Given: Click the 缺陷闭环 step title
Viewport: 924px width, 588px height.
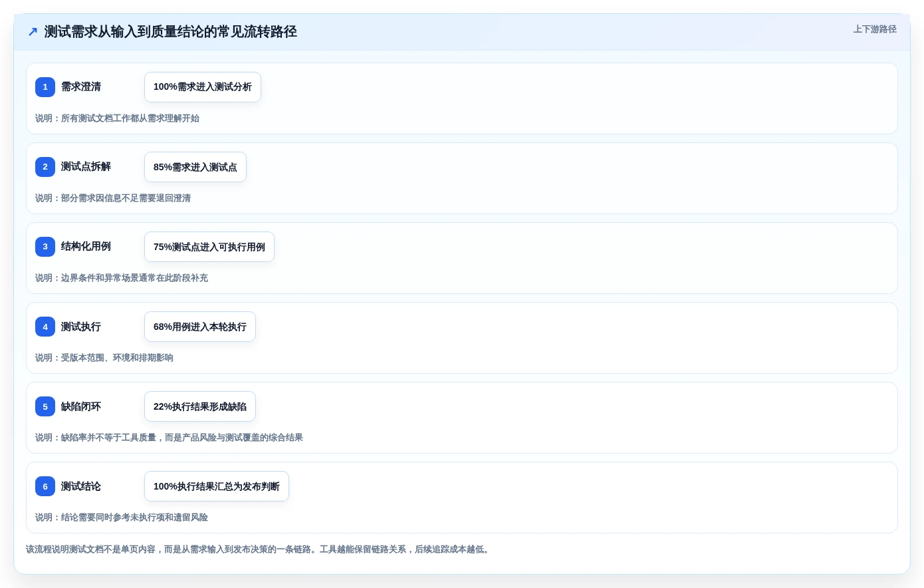Looking at the screenshot, I should point(81,406).
